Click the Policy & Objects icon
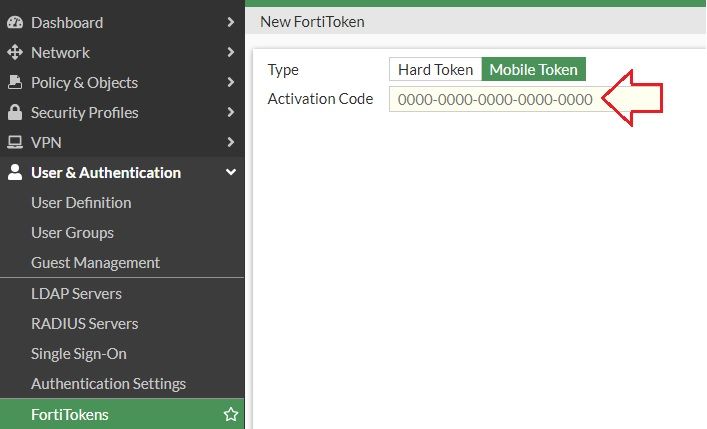Viewport: 707px width, 429px height. (x=15, y=82)
